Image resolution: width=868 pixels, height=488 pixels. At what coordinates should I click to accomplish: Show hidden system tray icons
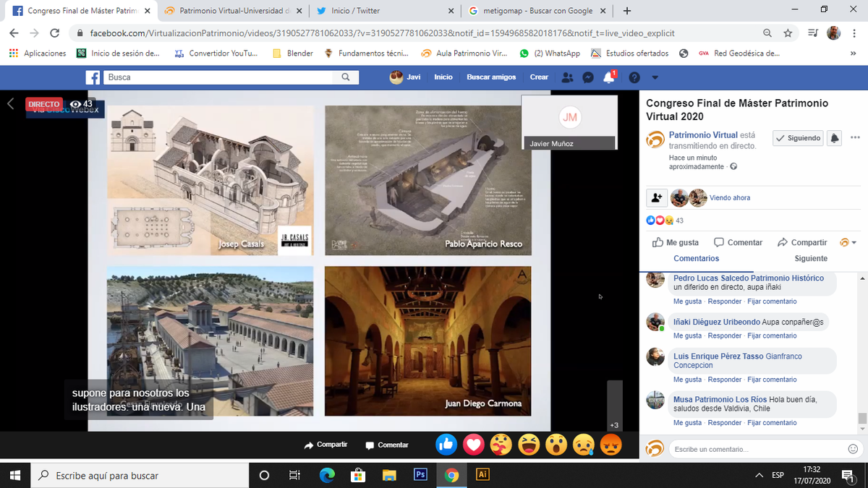tap(759, 475)
